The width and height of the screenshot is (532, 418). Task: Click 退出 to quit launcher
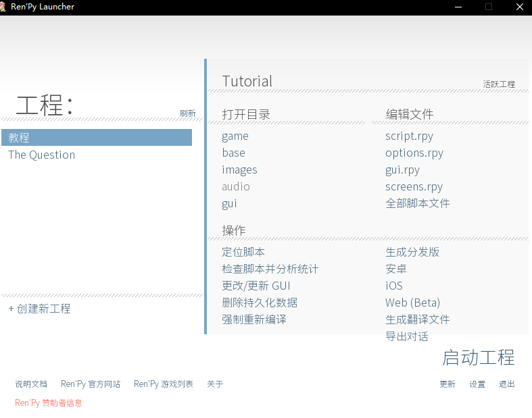(x=507, y=384)
